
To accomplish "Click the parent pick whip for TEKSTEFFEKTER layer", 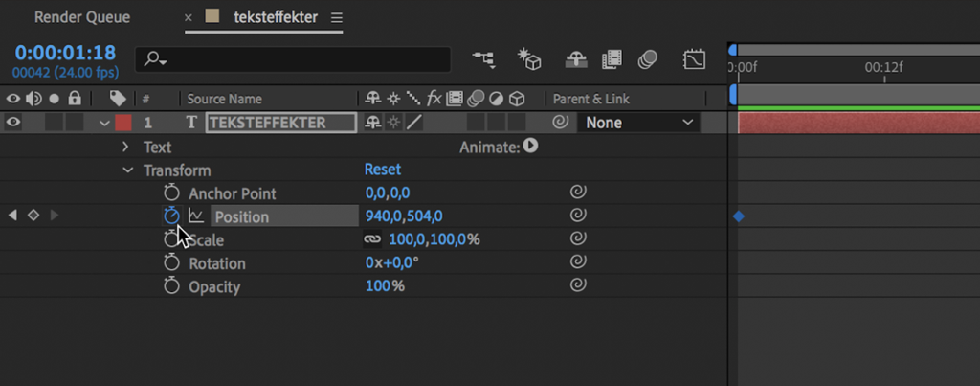I will click(561, 122).
